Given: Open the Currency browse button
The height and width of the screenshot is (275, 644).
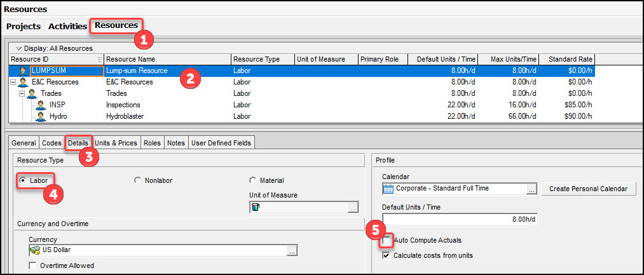Looking at the screenshot, I should (292, 251).
